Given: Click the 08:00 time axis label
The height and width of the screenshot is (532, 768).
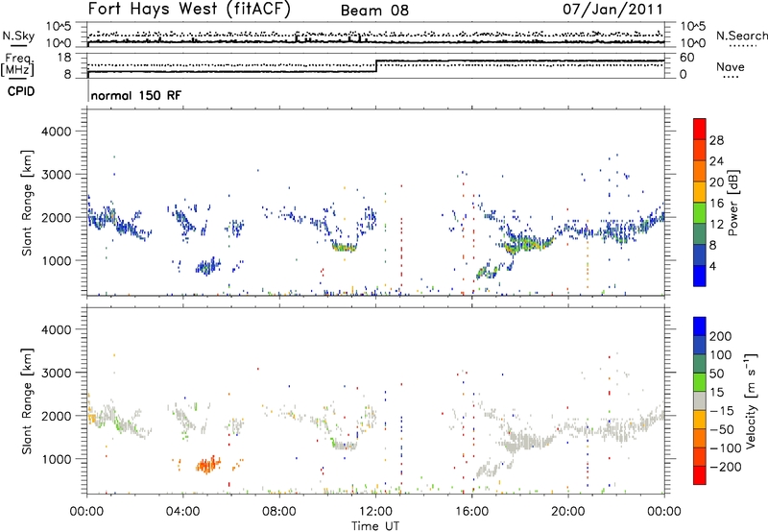Looking at the screenshot, I should 279,511.
